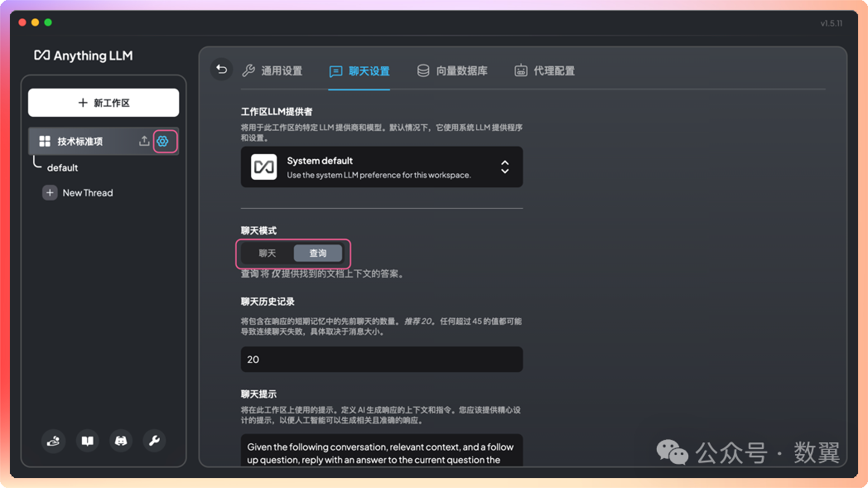
Task: Click the donation hand icon in the sidebar
Action: click(x=53, y=441)
